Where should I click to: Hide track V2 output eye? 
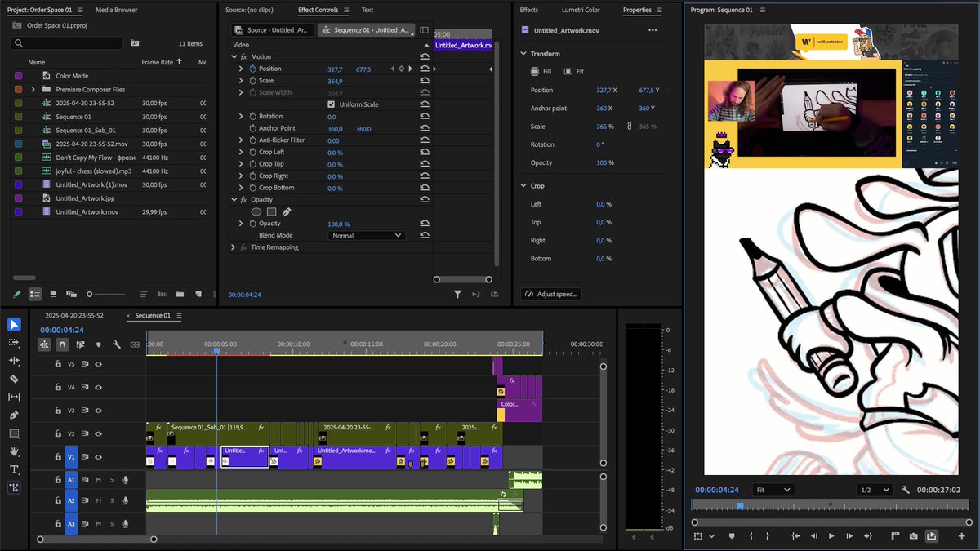pos(98,433)
